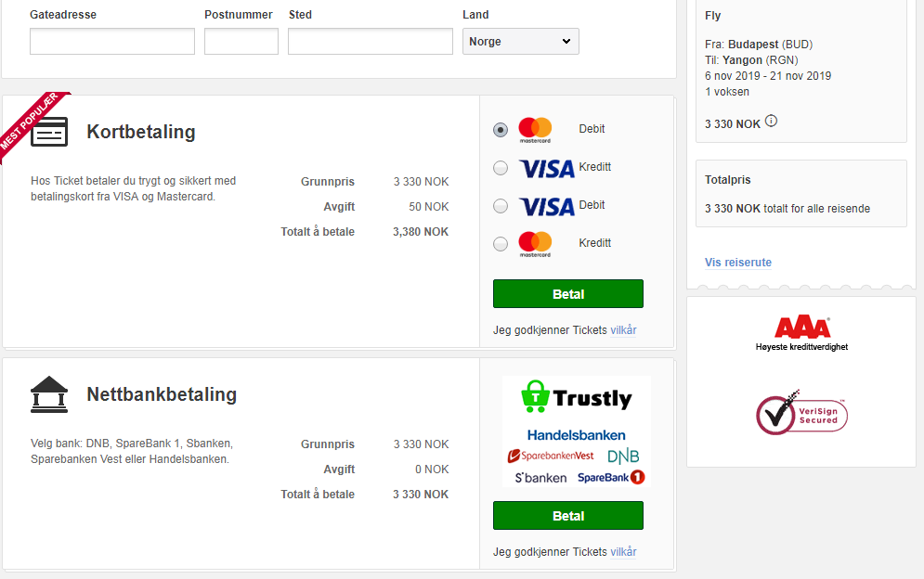Click the Postnummer input field
Viewport: 924px width, 579px height.
pyautogui.click(x=241, y=41)
